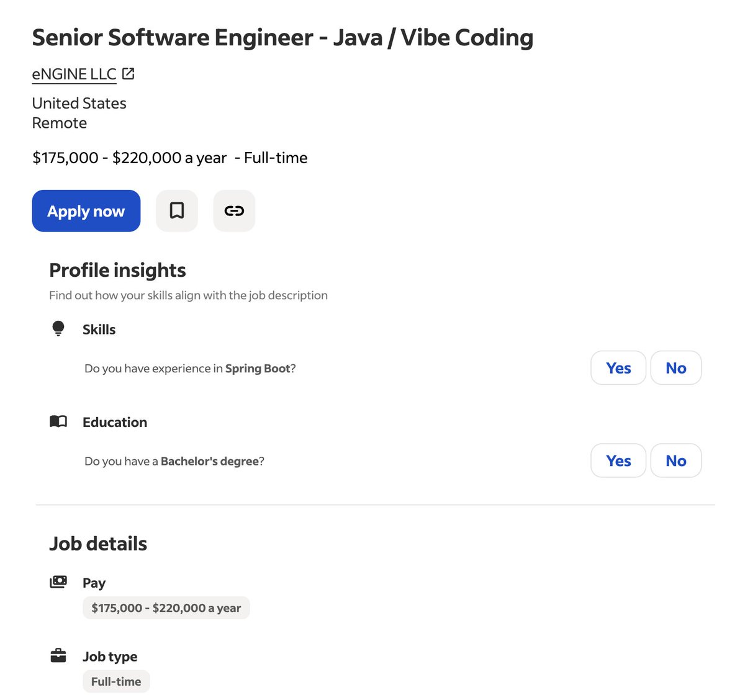The width and height of the screenshot is (745, 700).
Task: Select No for Spring Boot experience
Action: [x=675, y=367]
